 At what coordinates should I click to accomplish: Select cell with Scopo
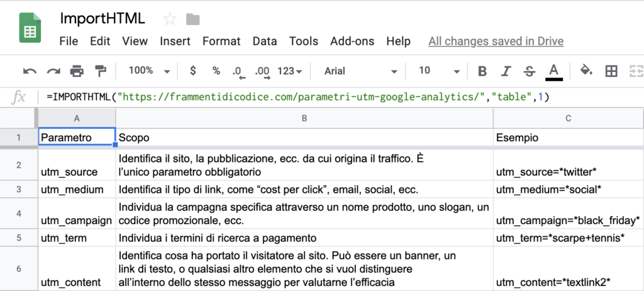[304, 137]
